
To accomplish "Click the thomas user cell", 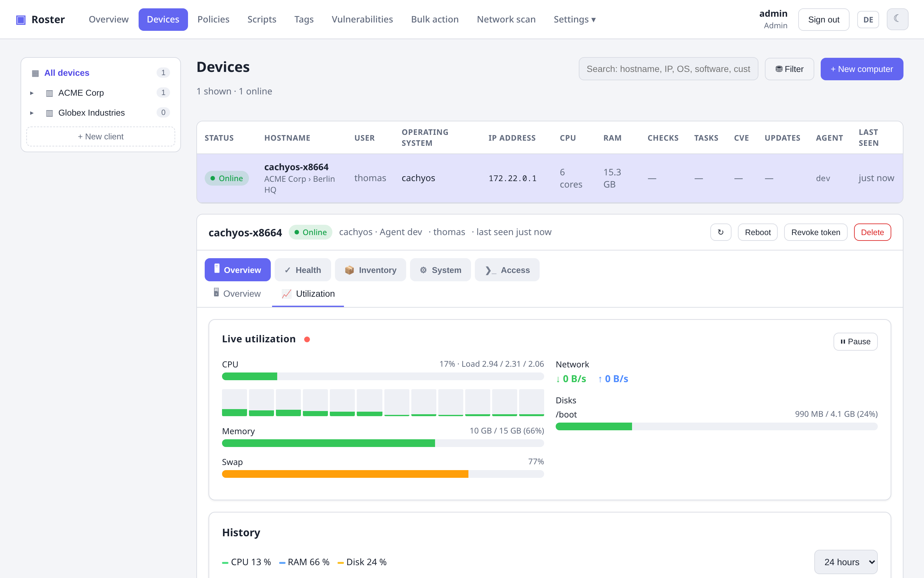I will click(x=370, y=178).
